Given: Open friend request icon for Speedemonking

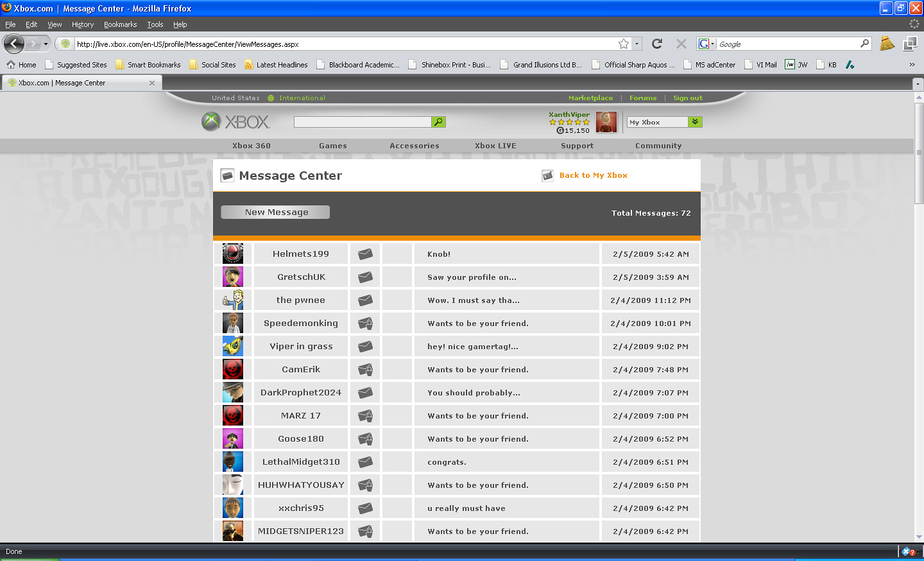Looking at the screenshot, I should (365, 324).
